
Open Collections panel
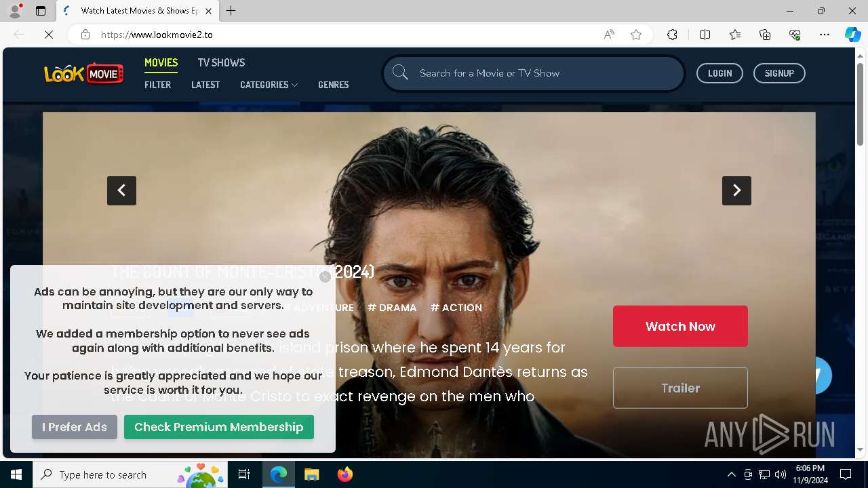tap(765, 35)
